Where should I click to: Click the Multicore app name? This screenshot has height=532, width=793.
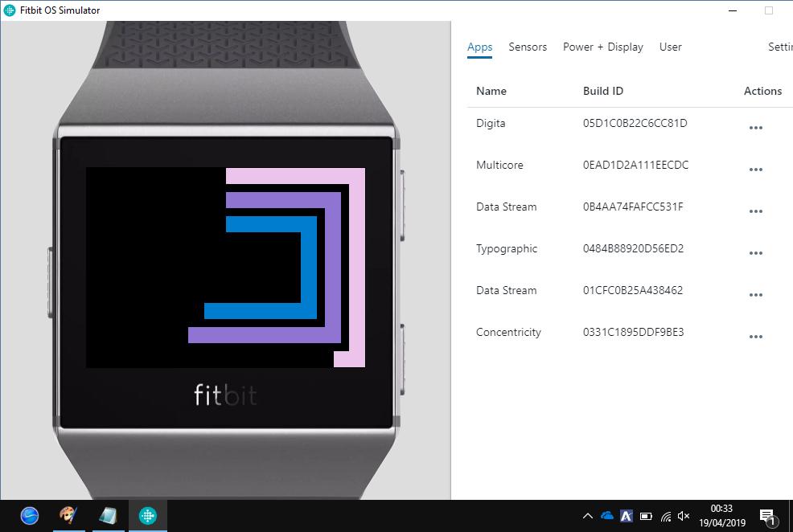[x=499, y=166]
